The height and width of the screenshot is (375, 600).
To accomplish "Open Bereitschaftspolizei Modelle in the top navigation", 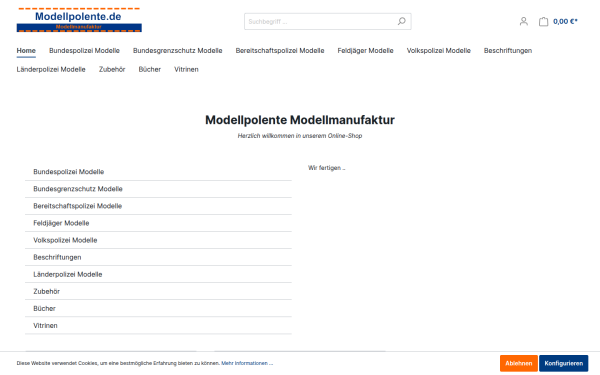I will pyautogui.click(x=280, y=51).
